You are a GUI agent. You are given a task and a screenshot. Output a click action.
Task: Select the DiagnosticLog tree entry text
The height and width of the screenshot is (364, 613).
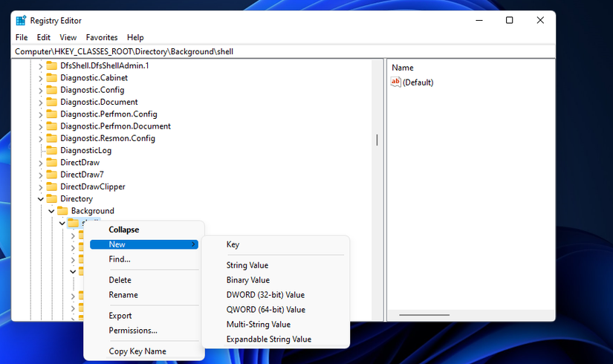[85, 151]
